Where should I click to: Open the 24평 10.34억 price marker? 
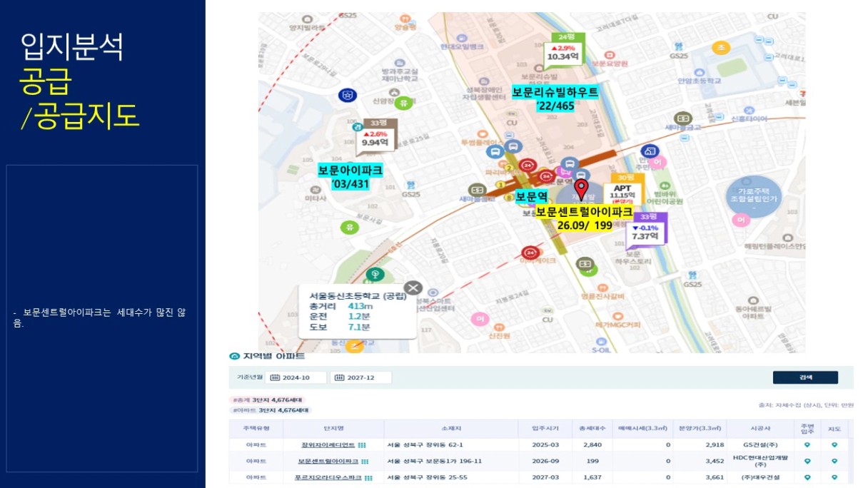(x=565, y=50)
